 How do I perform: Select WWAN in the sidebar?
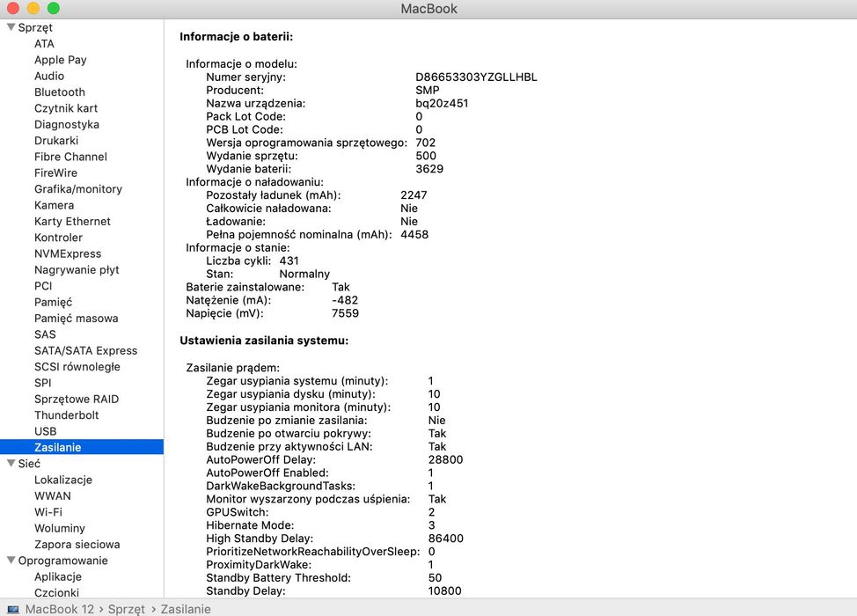pyautogui.click(x=53, y=495)
